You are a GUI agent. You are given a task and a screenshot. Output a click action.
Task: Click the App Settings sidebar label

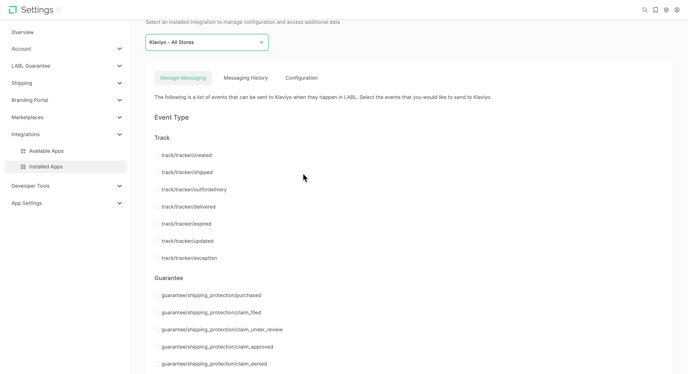click(27, 203)
